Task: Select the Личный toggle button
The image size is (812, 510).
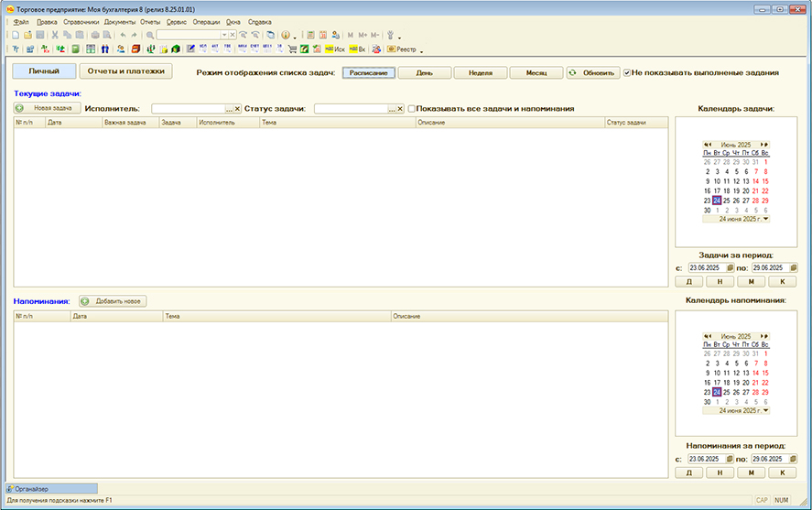Action: [43, 71]
